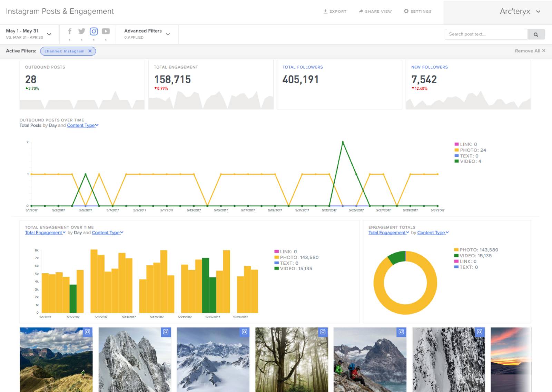Open Total Engagement dropdown in Engagement Over Time

[x=45, y=233]
